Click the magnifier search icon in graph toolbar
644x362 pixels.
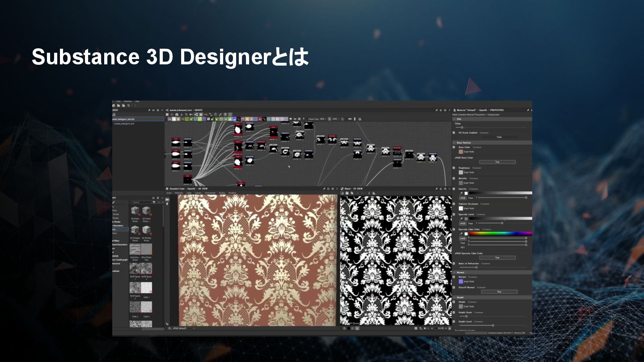(x=186, y=114)
